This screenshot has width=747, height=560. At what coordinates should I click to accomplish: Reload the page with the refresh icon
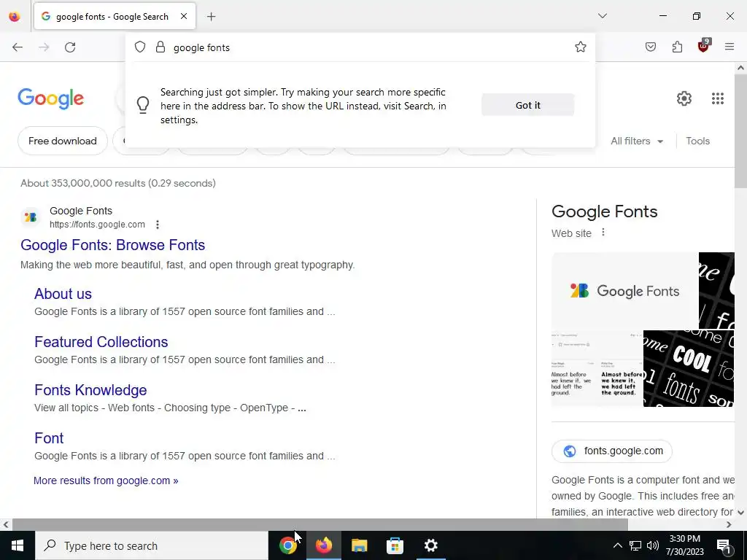[70, 47]
